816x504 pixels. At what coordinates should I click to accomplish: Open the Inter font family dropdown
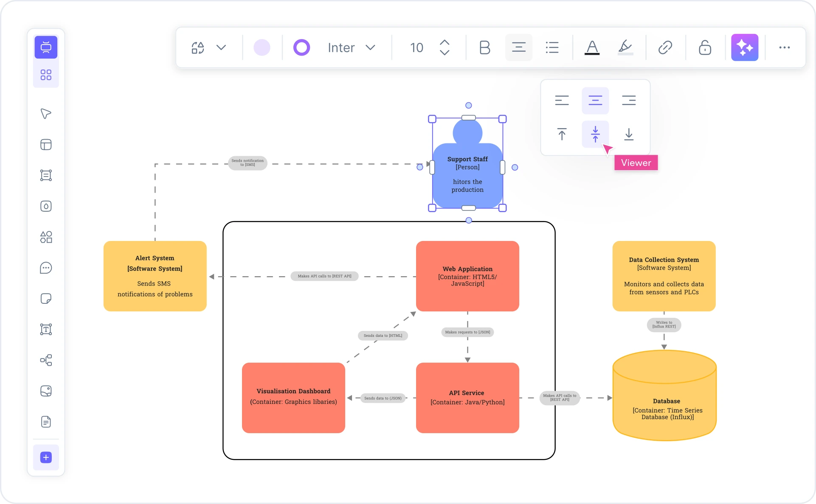click(x=352, y=47)
